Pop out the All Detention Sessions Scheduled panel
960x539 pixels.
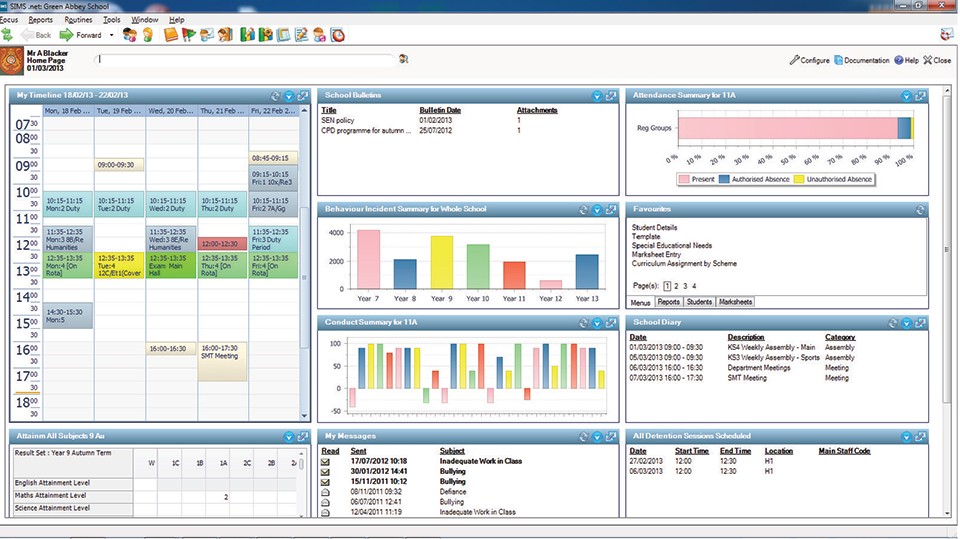point(920,437)
